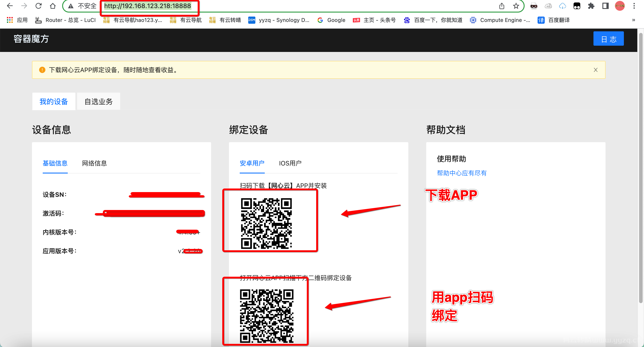The width and height of the screenshot is (644, 347).
Task: Open the Aria cloud extension icon
Action: [548, 6]
